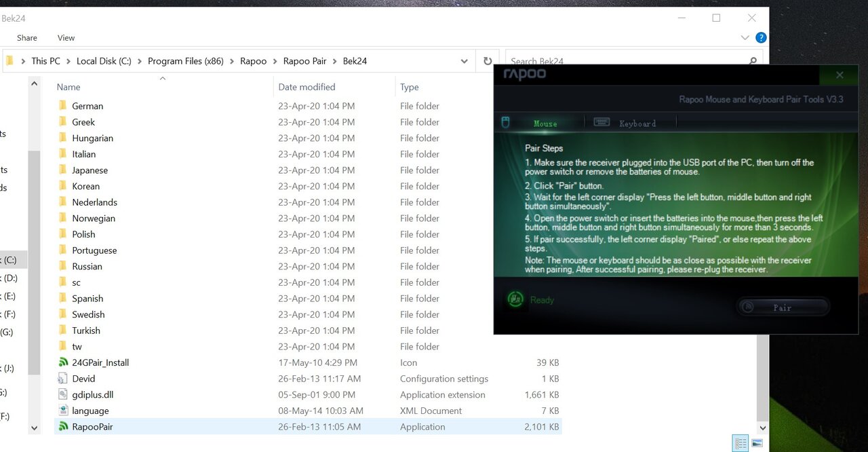Click the RapooPair application icon
The height and width of the screenshot is (452, 868).
point(63,427)
